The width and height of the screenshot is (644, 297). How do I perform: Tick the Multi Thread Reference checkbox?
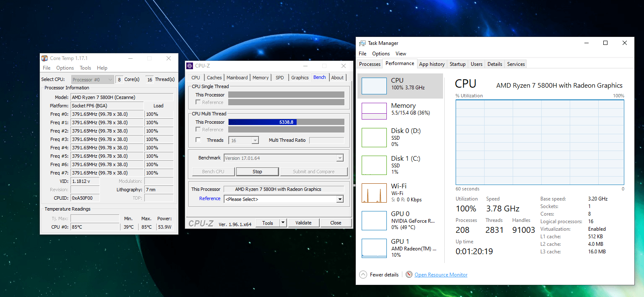tap(198, 130)
